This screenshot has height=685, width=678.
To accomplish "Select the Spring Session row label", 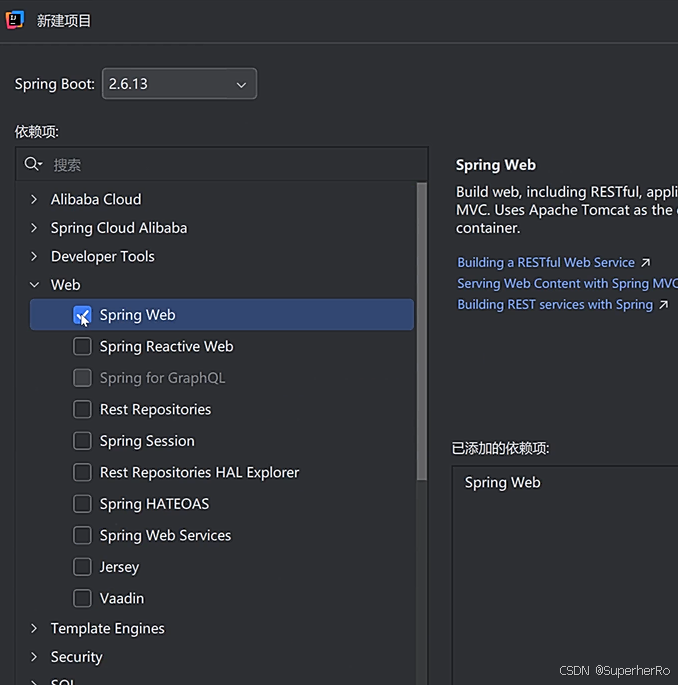I will pyautogui.click(x=147, y=441).
